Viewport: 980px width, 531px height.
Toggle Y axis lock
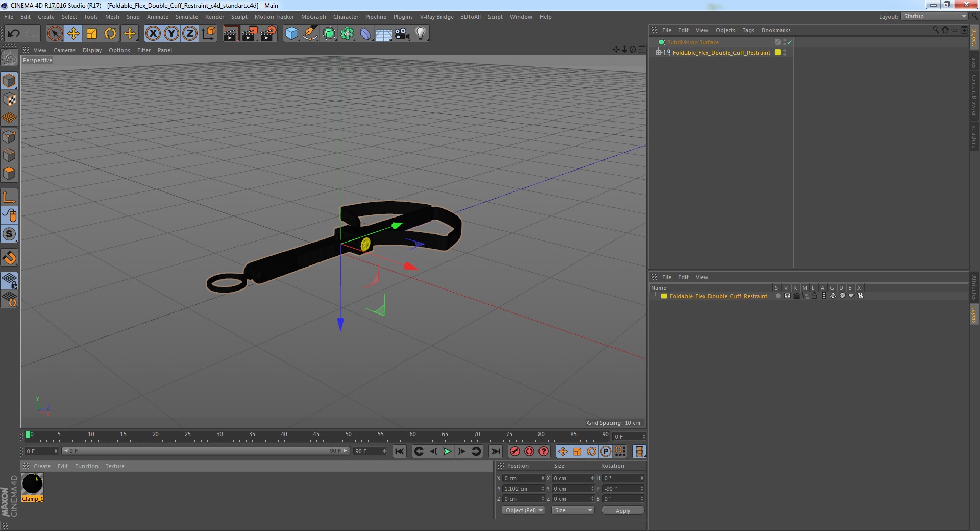coord(171,34)
